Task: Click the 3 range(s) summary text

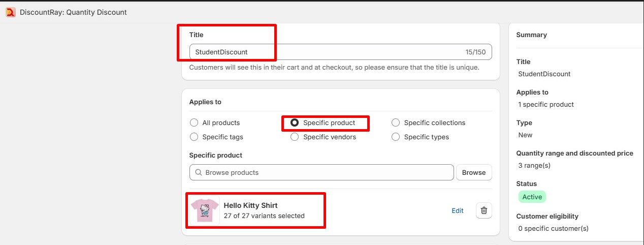Action: [x=534, y=165]
